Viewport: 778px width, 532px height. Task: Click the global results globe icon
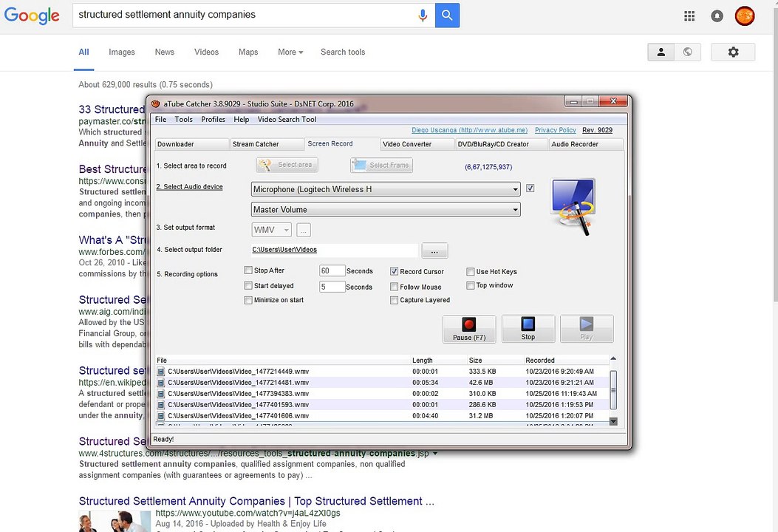(688, 52)
